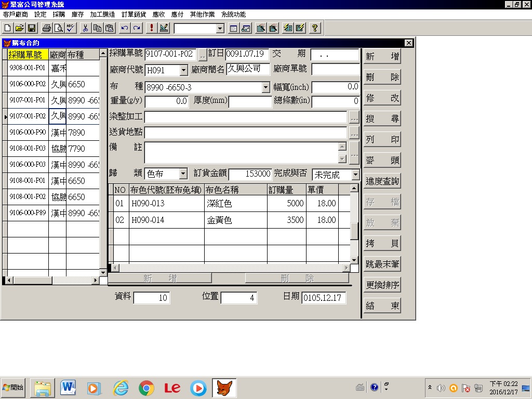532x399 pixels.
Task: Click the Undo arrow icon
Action: [x=125, y=28]
